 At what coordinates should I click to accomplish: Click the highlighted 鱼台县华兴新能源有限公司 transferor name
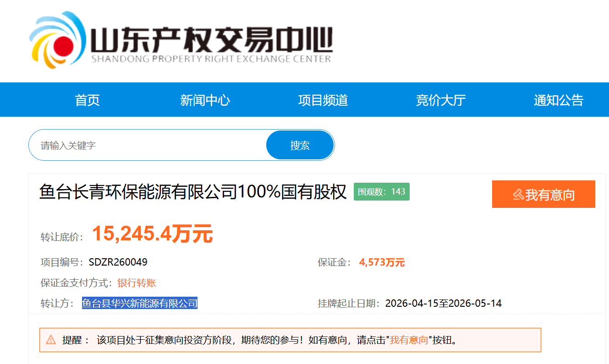pos(139,303)
